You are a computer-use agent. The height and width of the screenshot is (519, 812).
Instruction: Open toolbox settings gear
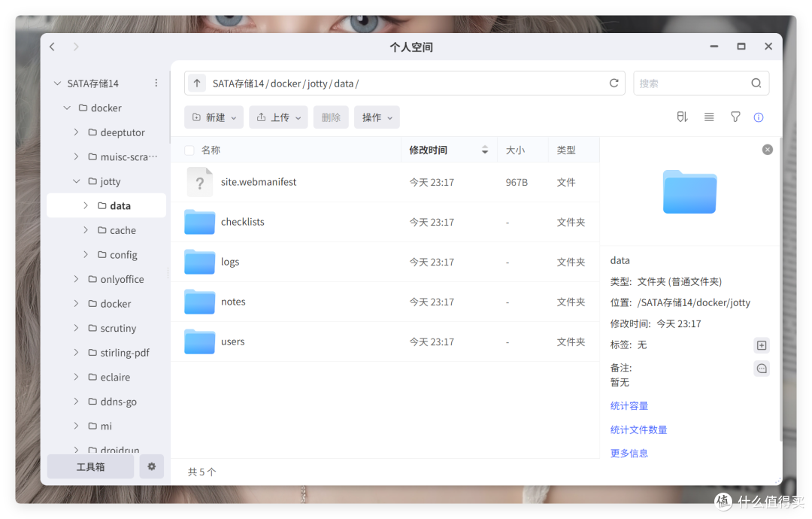pos(152,466)
